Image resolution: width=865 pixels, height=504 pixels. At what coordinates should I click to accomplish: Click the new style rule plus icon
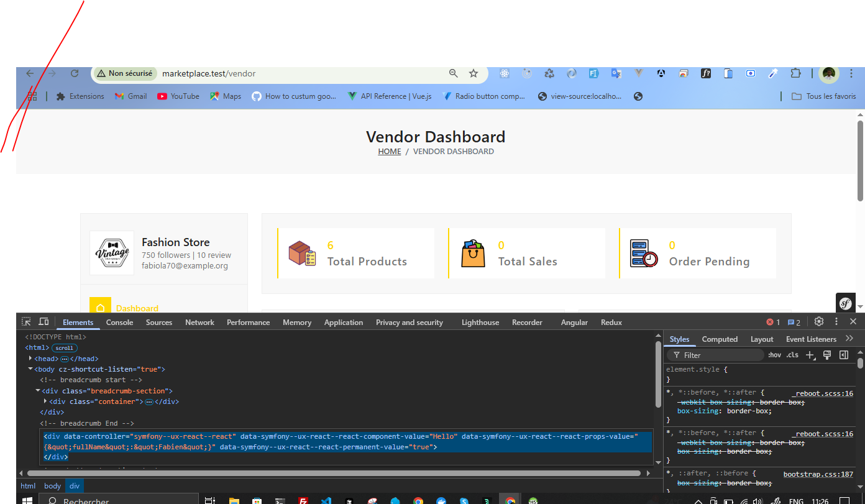[x=810, y=355]
